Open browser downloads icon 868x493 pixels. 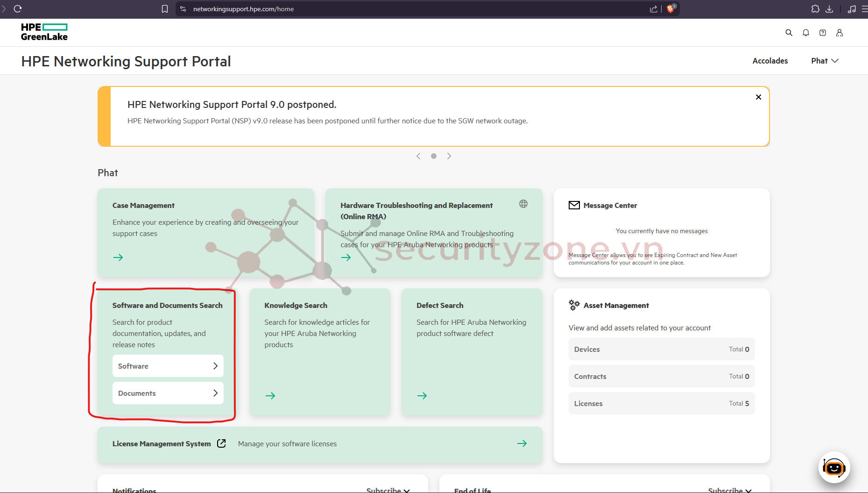click(829, 9)
